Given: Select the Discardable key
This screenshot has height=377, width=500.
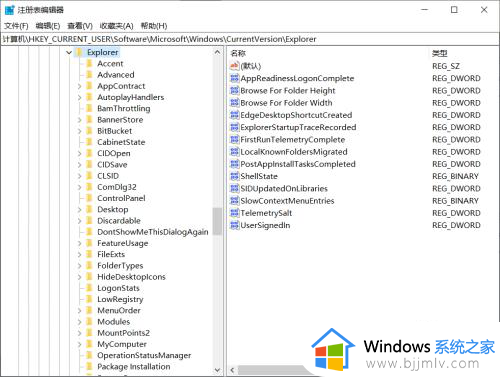Looking at the screenshot, I should tap(119, 221).
